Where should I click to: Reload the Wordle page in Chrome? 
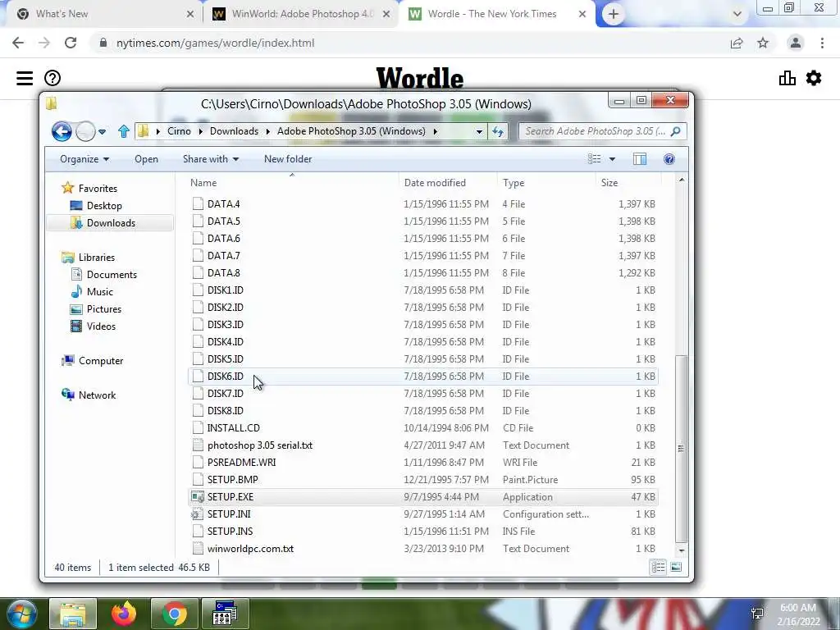coord(71,43)
